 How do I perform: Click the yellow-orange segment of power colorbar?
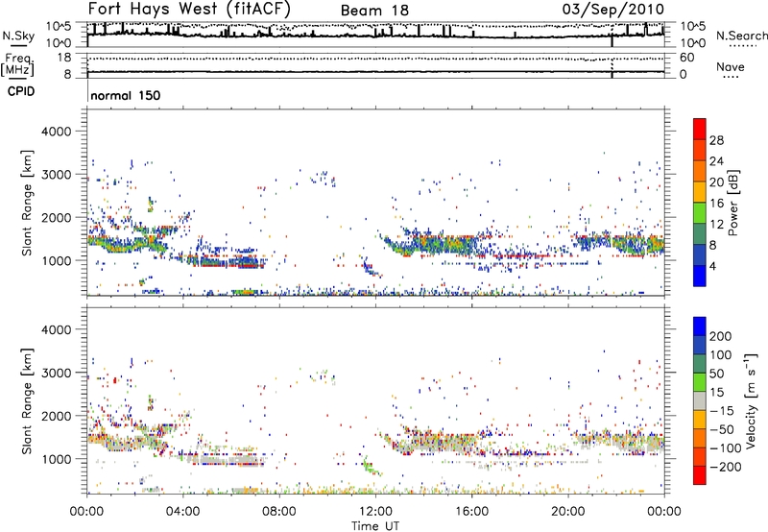pyautogui.click(x=700, y=191)
